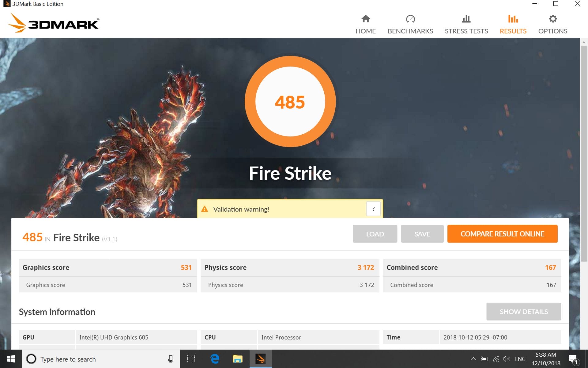Launch Microsoft Edge from taskbar
Viewport: 588px width, 368px height.
coord(215,359)
